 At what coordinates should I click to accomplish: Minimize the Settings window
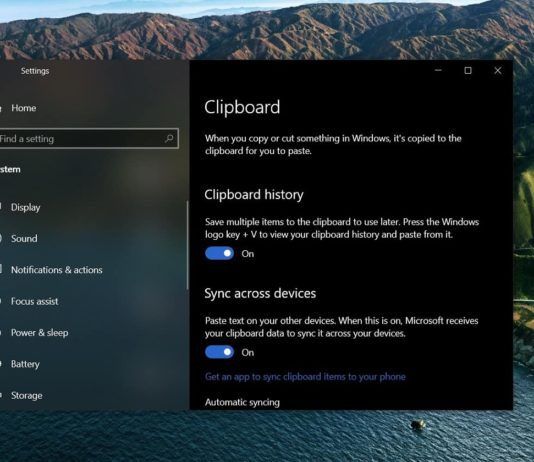[x=438, y=70]
